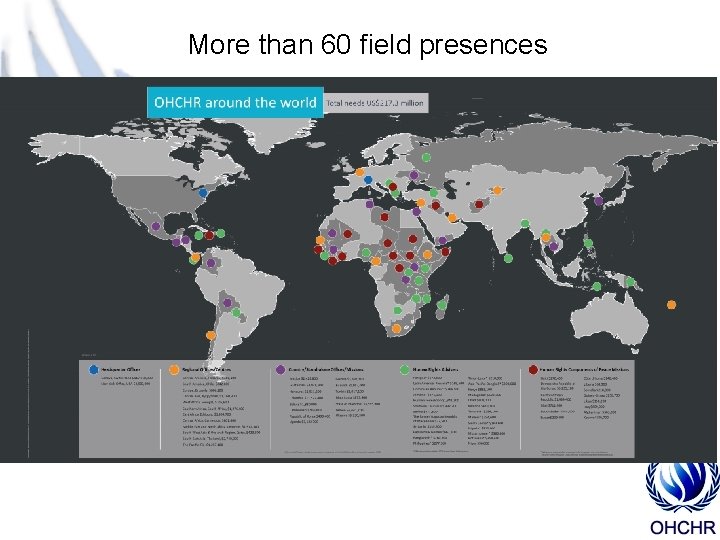Select the purple dot on Bolivia

click(x=227, y=303)
